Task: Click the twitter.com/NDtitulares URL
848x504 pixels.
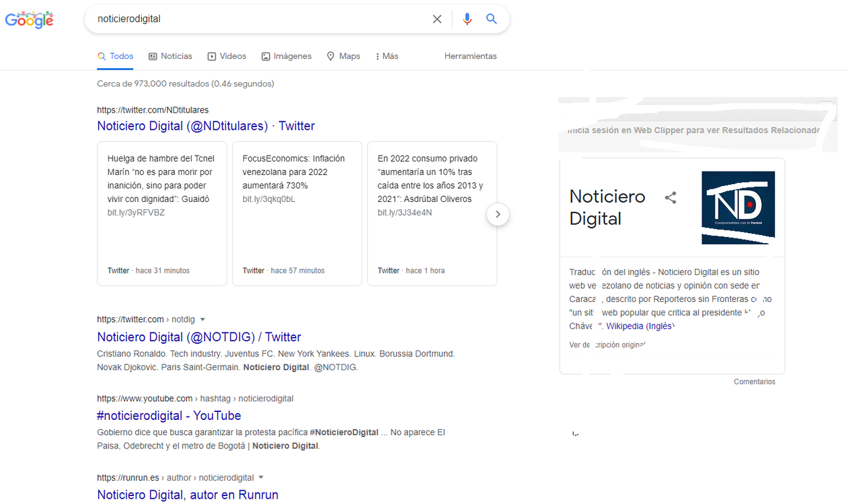Action: click(x=153, y=110)
